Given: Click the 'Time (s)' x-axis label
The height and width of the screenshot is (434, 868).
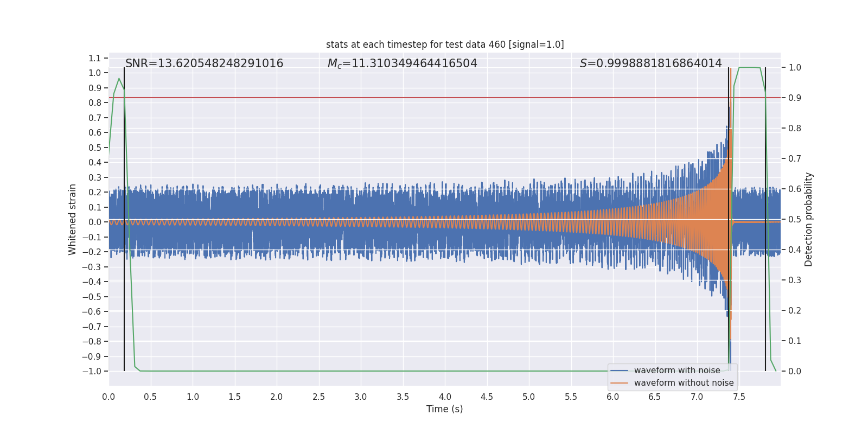Looking at the screenshot, I should 445,409.
